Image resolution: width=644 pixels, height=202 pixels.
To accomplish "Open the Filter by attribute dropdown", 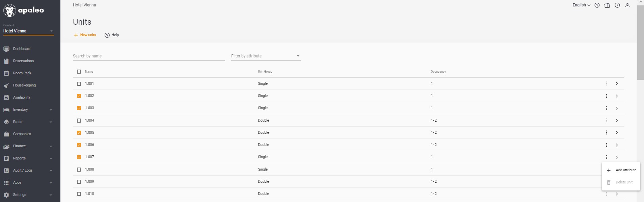I will pos(266,56).
